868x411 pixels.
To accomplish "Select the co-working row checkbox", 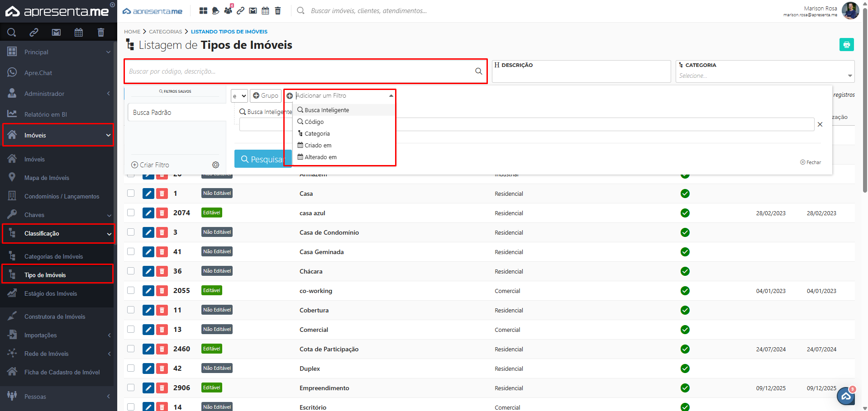I will coord(131,291).
